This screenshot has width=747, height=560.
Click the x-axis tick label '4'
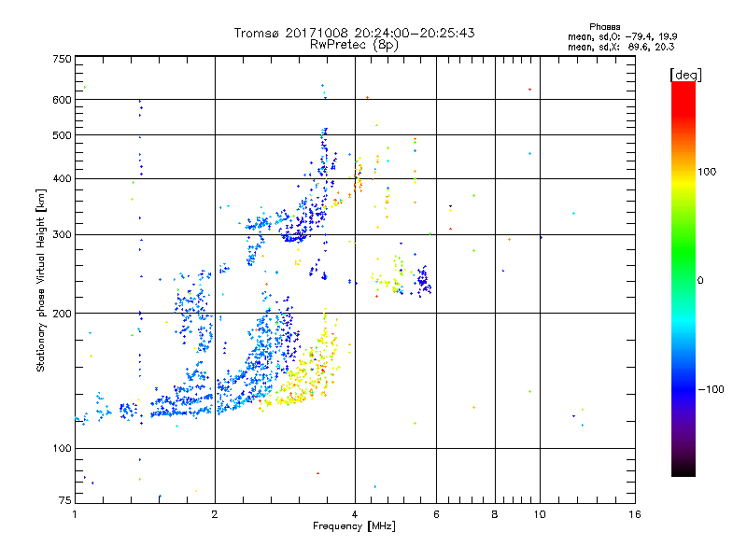pos(355,514)
